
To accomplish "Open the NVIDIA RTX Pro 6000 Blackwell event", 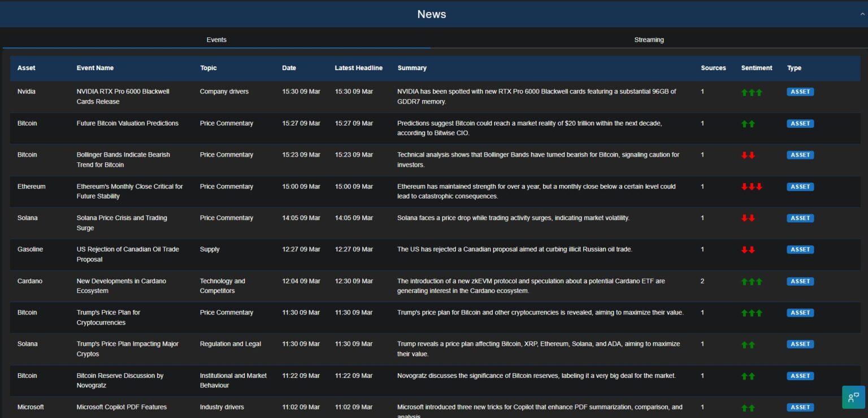I will [x=123, y=97].
